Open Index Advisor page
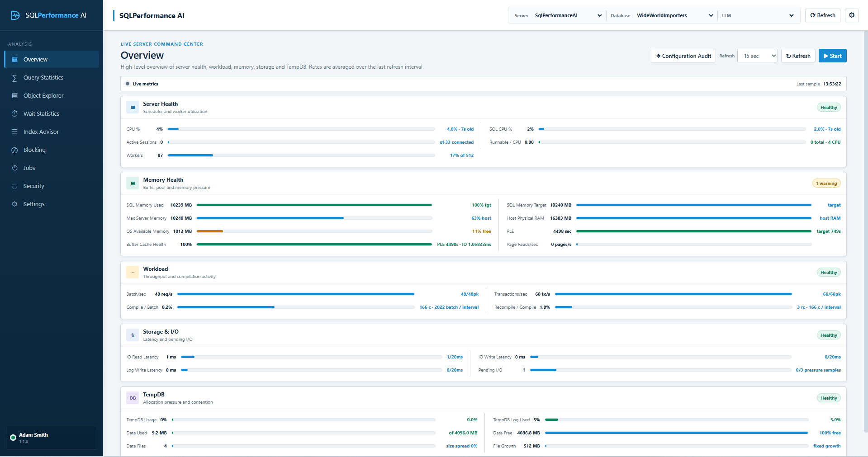The image size is (868, 457). tap(52, 132)
